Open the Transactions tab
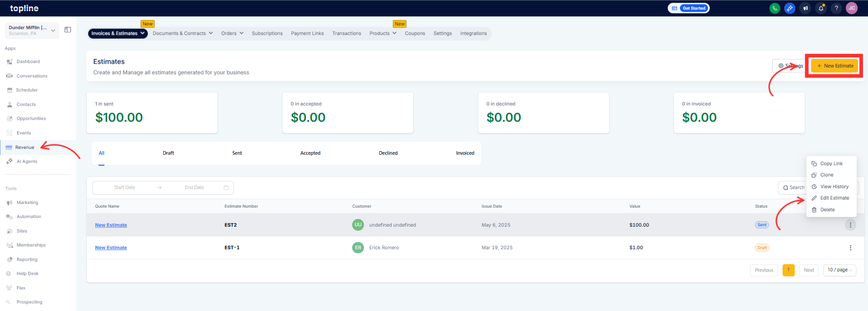This screenshot has height=311, width=868. (x=347, y=33)
